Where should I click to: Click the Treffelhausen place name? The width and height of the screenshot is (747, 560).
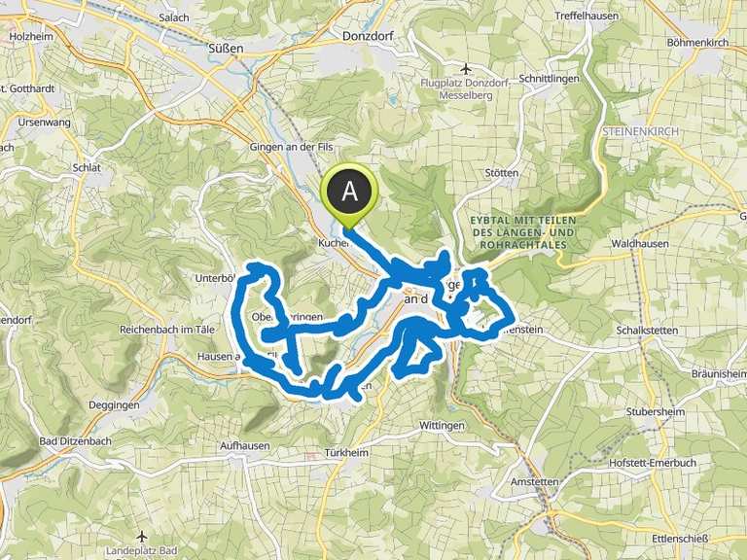click(x=587, y=16)
